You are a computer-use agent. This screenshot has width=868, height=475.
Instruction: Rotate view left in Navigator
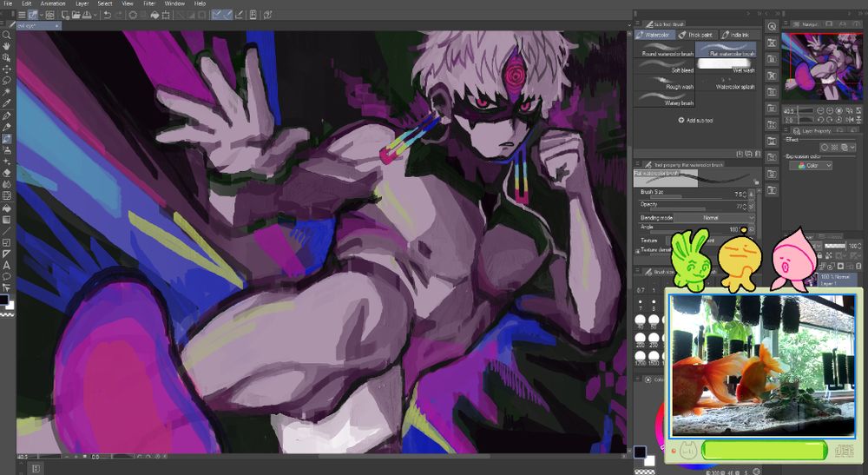[x=820, y=120]
